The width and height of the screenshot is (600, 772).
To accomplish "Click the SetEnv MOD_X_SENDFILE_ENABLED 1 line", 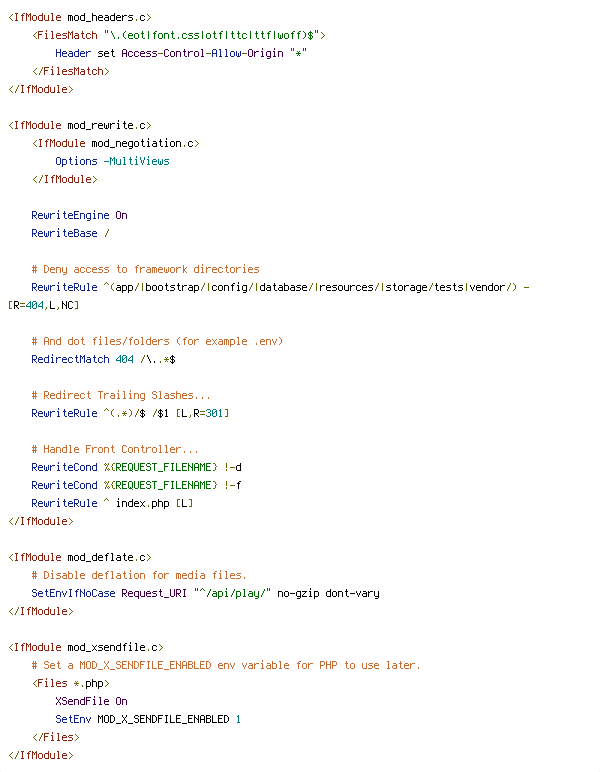I will [x=148, y=719].
